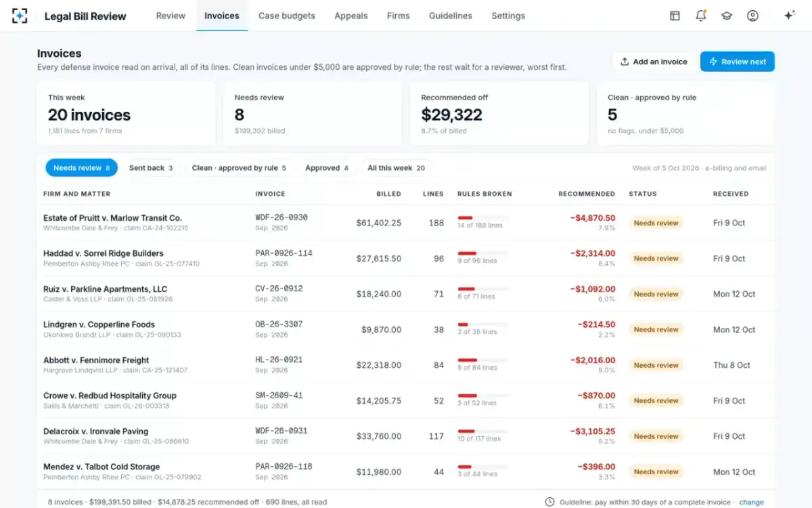Screen dimensions: 812x508
Task: Click Needs review status for Mendez row
Action: pos(656,472)
